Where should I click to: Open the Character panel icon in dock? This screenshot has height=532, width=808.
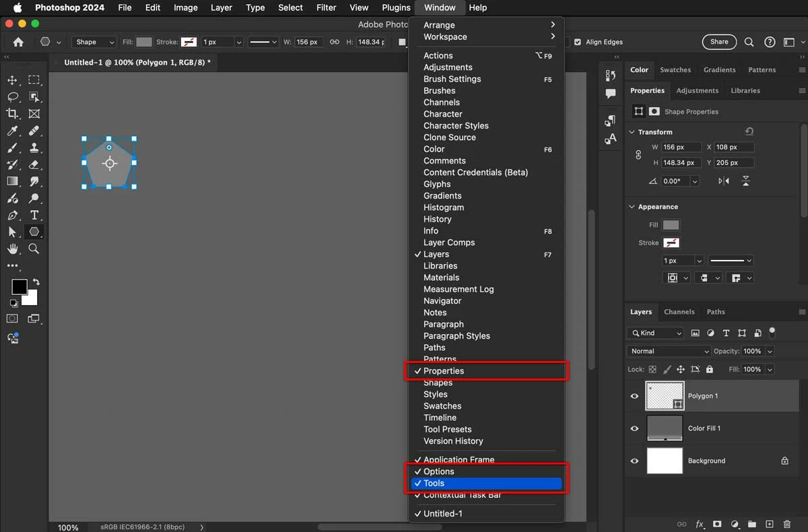(610, 139)
